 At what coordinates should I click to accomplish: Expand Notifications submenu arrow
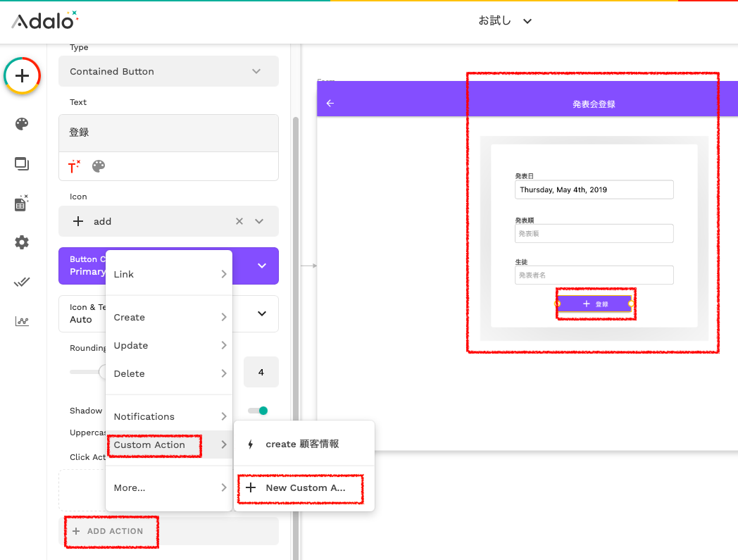click(x=224, y=416)
